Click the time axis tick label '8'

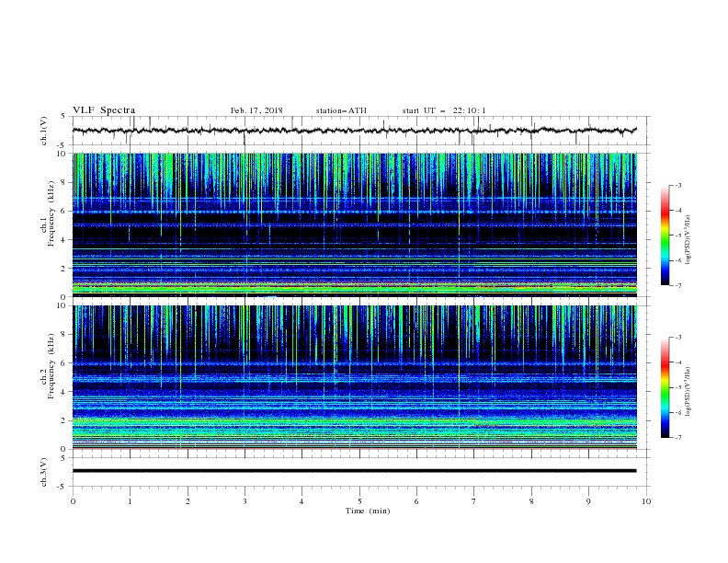tap(531, 501)
